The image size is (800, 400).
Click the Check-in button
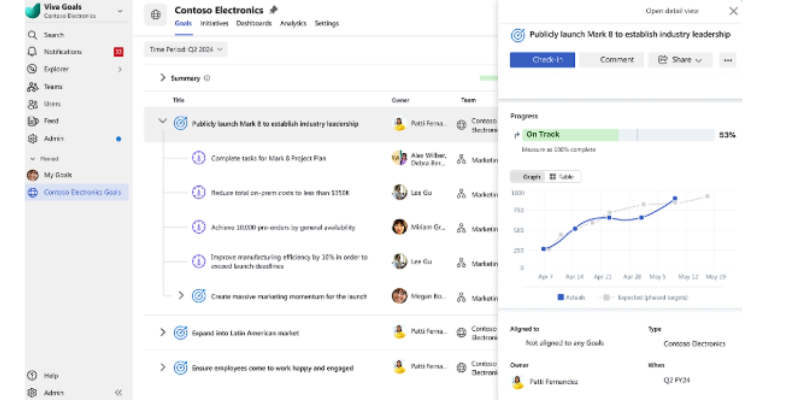point(542,60)
